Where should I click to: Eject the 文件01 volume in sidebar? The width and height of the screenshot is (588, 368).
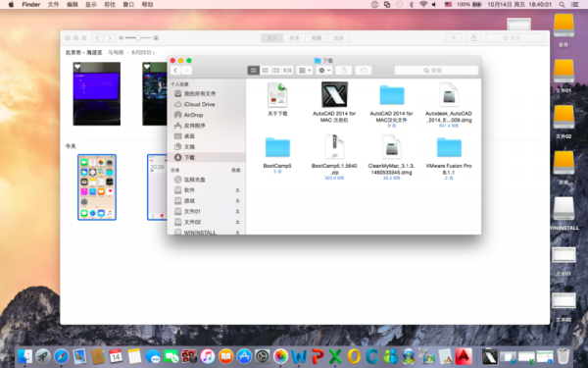point(237,211)
